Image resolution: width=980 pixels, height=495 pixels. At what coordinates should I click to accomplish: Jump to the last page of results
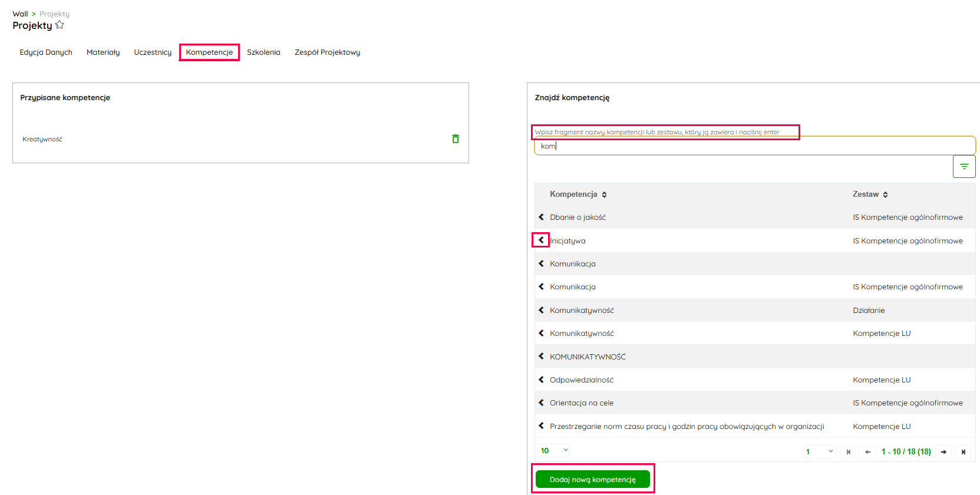click(963, 452)
